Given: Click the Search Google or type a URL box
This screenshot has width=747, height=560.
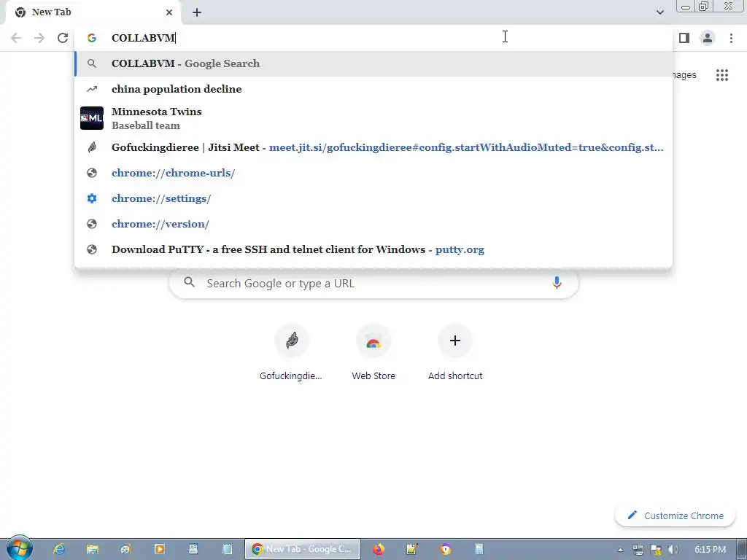Looking at the screenshot, I should [373, 284].
